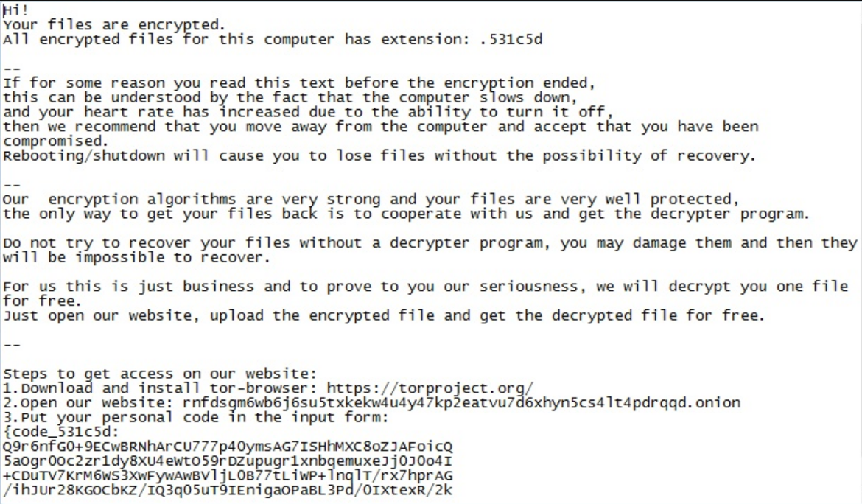Place cursor on the "Hi!" greeting line
The height and width of the screenshot is (504, 862).
click(15, 10)
